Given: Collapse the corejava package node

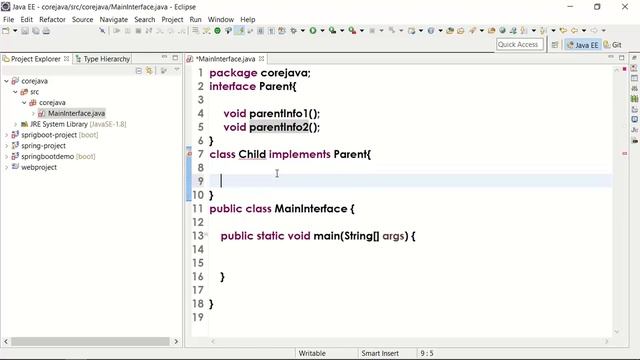Looking at the screenshot, I should [24, 102].
